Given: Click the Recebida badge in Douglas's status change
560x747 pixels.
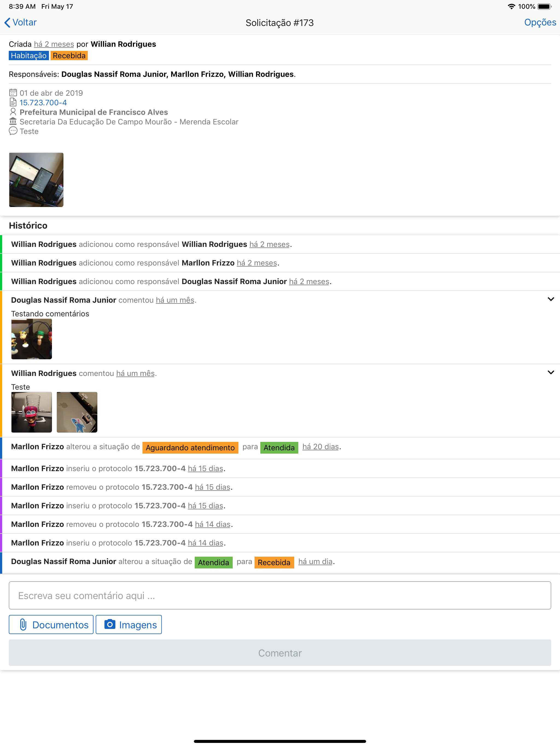Looking at the screenshot, I should coord(274,563).
